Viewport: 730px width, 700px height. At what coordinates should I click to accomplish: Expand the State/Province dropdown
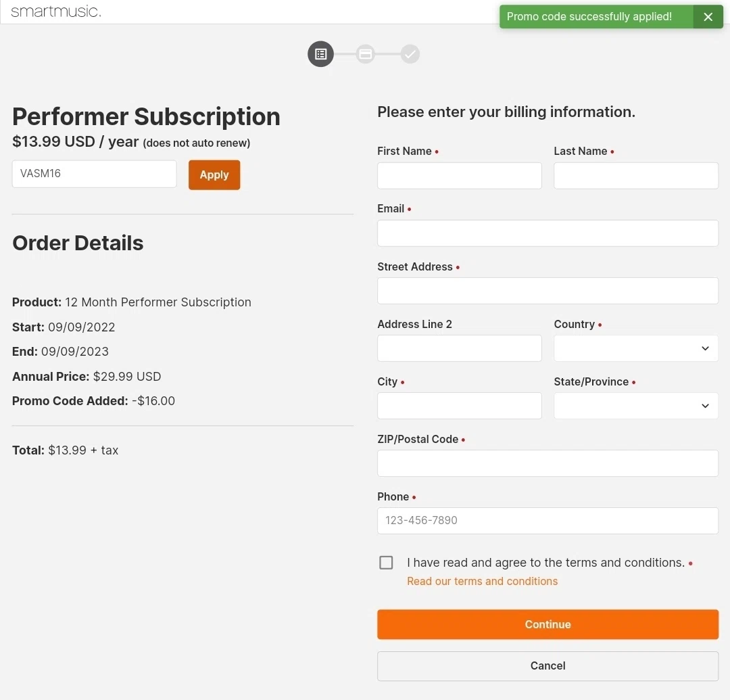coord(636,406)
